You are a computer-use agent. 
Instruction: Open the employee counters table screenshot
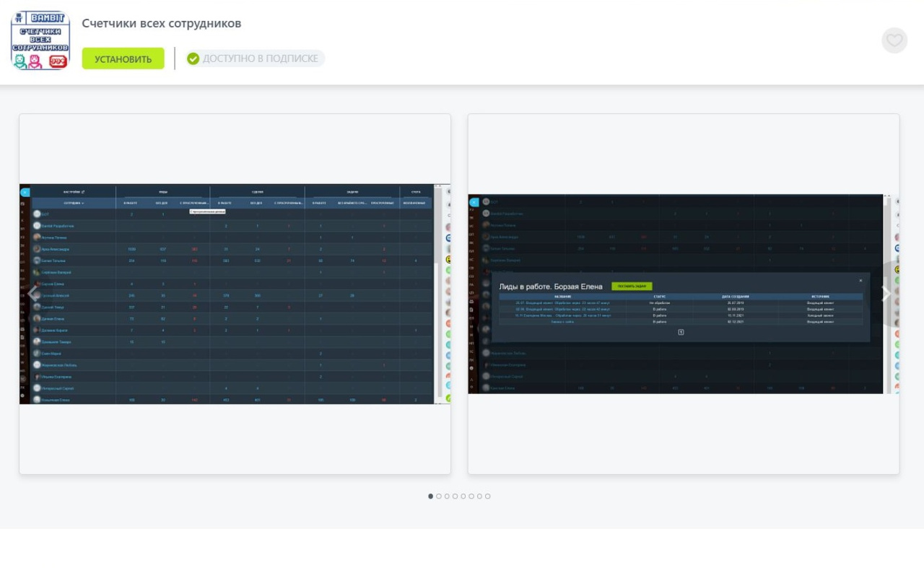(x=235, y=294)
